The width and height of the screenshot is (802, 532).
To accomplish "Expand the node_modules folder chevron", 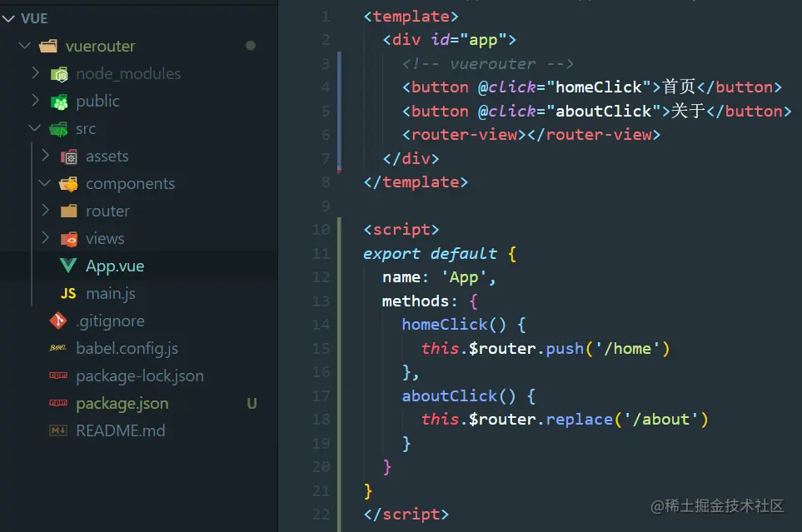I will pyautogui.click(x=35, y=72).
